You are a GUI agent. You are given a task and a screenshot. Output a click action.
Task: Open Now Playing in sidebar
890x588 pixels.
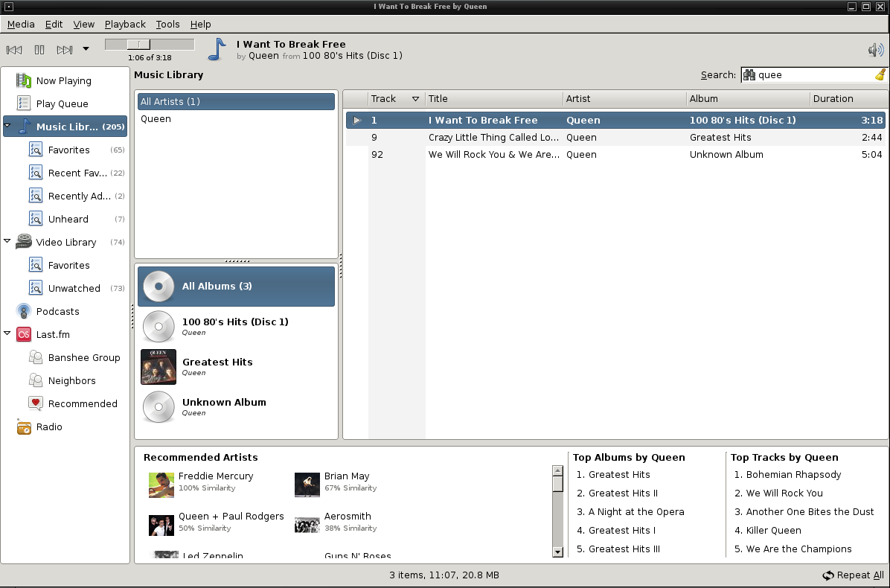pos(65,80)
